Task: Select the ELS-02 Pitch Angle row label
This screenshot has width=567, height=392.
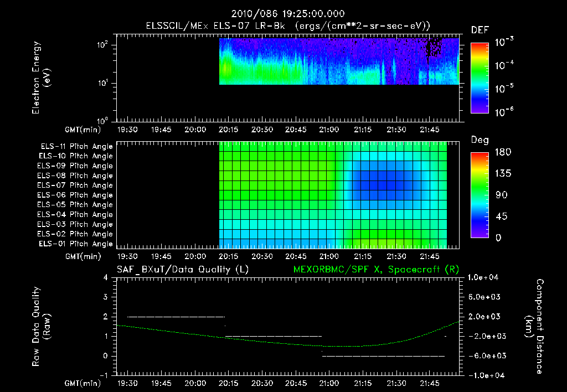Action: tap(75, 234)
